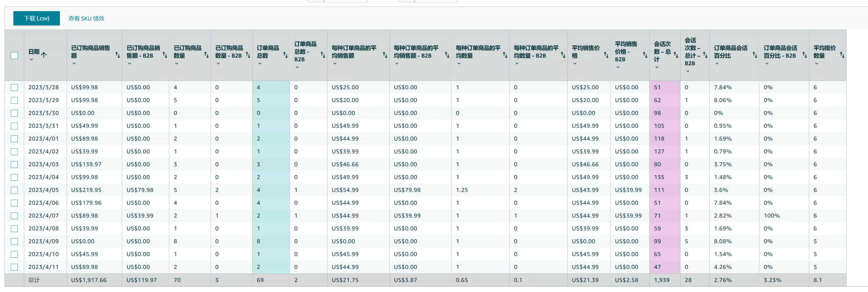Click the total B2B percentage 3.23%
This screenshot has height=292, width=868.
[x=773, y=280]
